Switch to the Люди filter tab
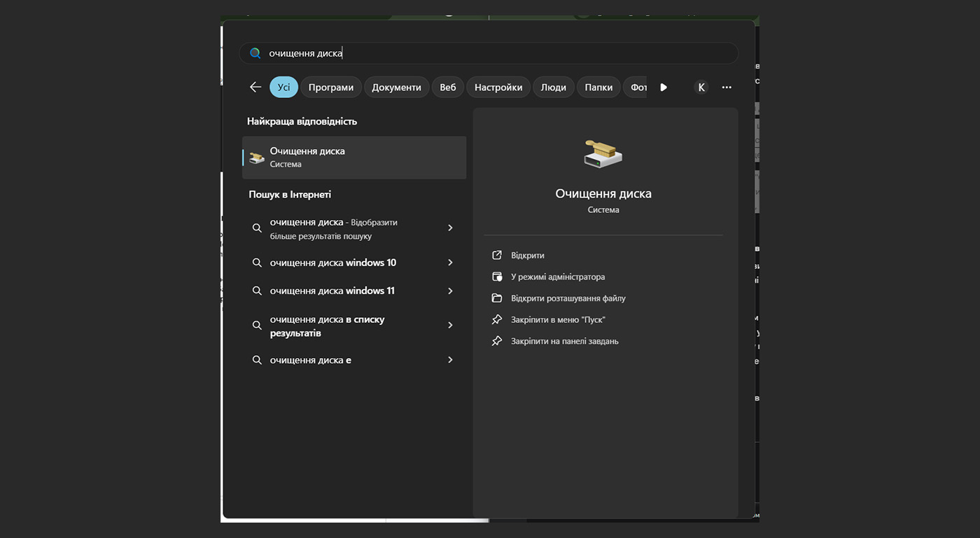980x538 pixels. pyautogui.click(x=554, y=87)
